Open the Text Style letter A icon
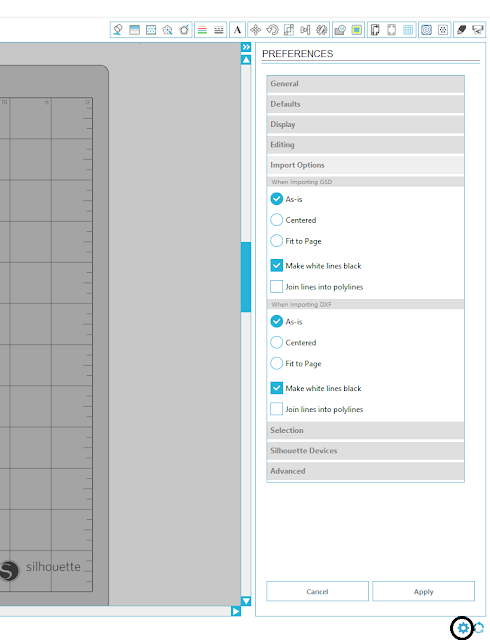 click(237, 30)
